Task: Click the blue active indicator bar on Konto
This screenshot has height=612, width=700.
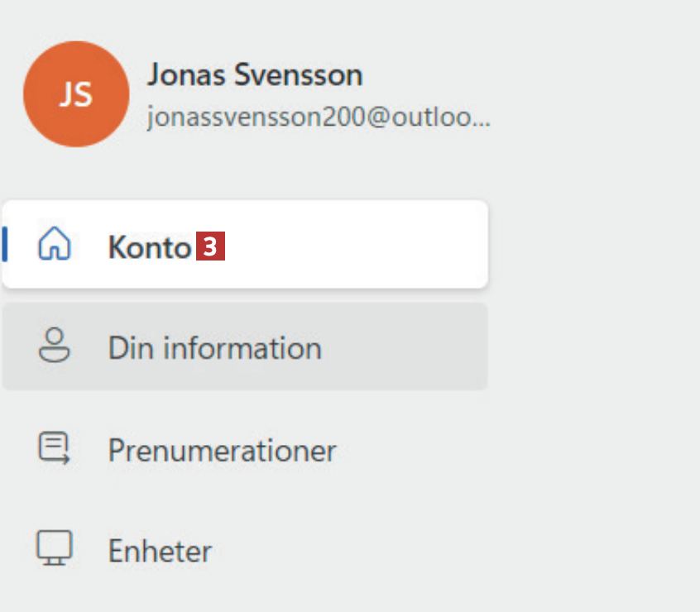Action: (x=5, y=245)
